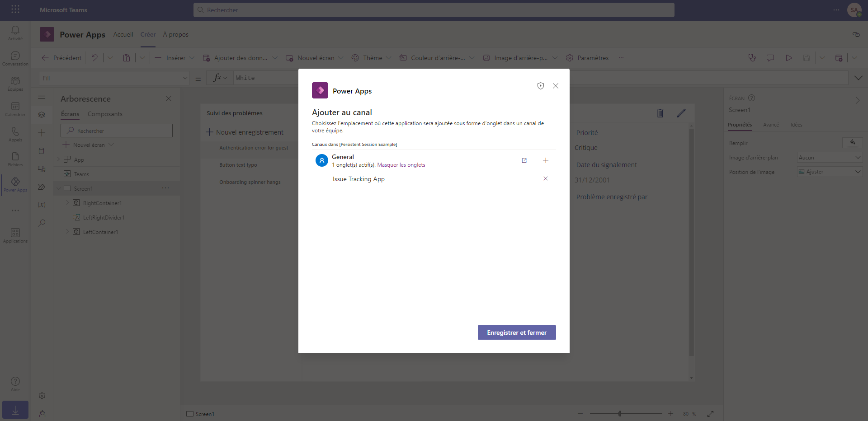Screen dimensions: 868x421
Task: Click Précédent back button
Action: coord(61,58)
